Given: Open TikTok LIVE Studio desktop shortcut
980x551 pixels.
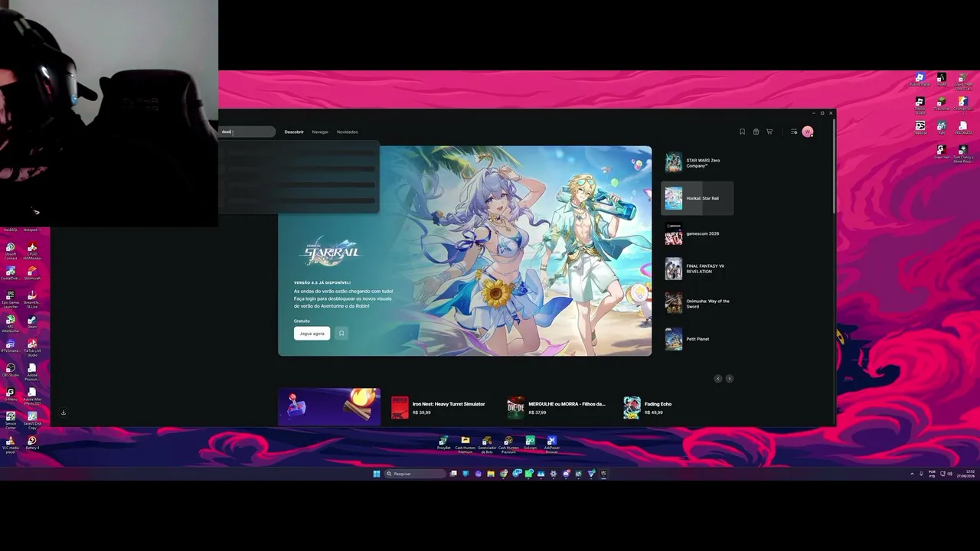Looking at the screenshot, I should click(32, 347).
